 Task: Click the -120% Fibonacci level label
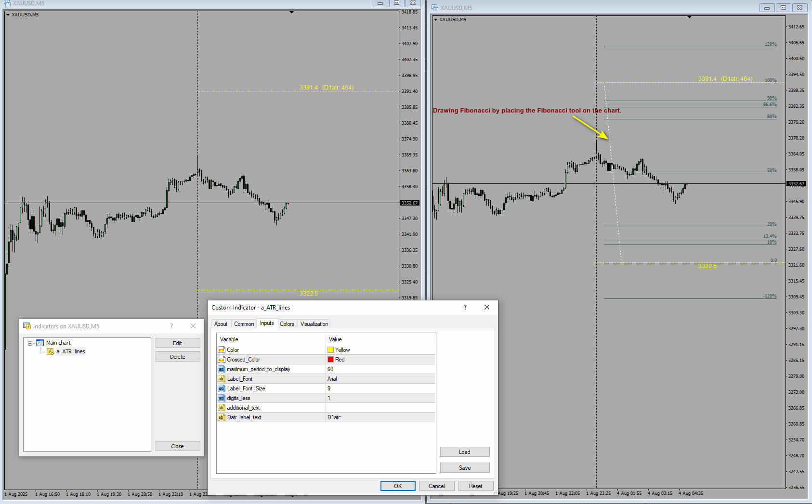coord(770,296)
